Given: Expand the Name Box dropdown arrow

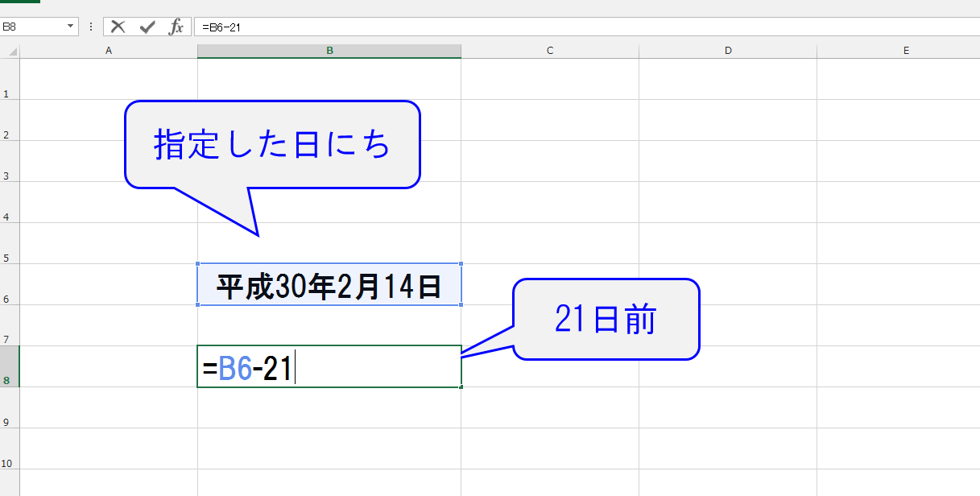Looking at the screenshot, I should pos(71,27).
